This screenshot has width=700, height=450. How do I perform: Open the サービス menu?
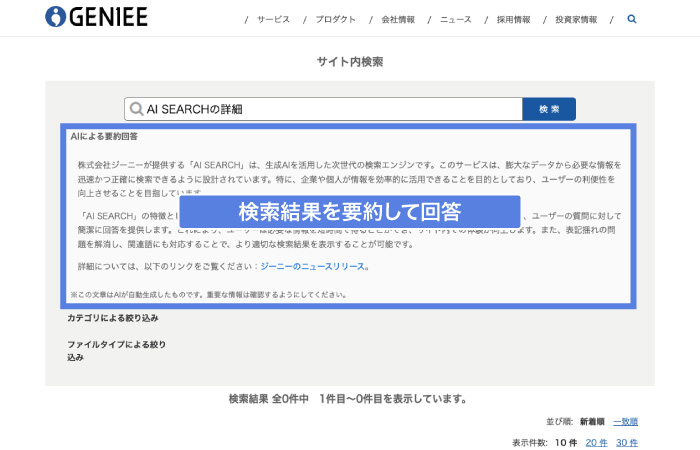coord(273,19)
